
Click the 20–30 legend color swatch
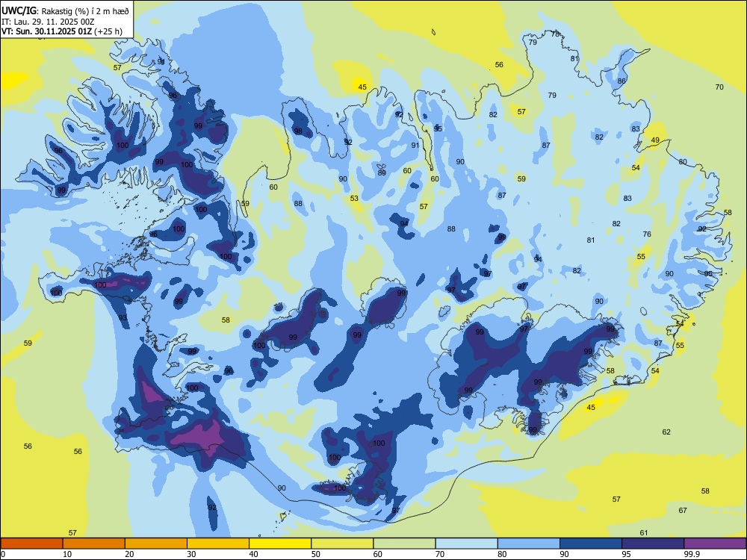point(156,544)
